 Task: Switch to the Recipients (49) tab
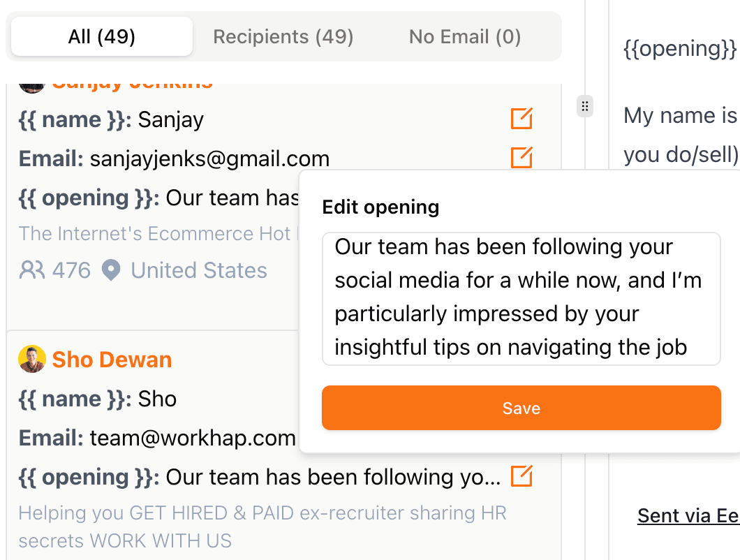(x=283, y=36)
